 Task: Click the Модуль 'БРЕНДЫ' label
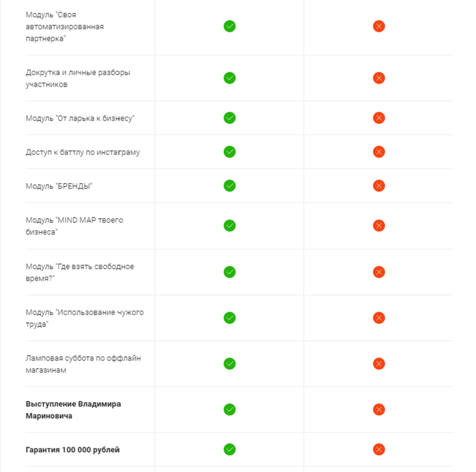point(59,186)
